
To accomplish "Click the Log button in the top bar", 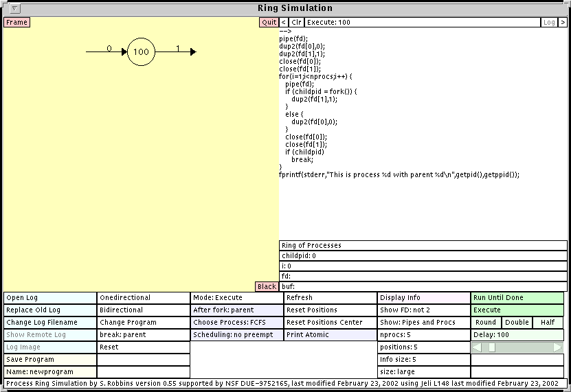I will (549, 22).
